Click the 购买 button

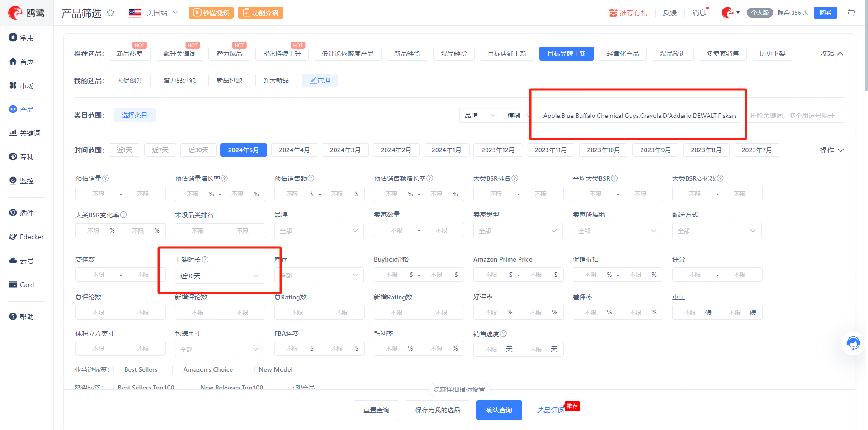[x=825, y=13]
